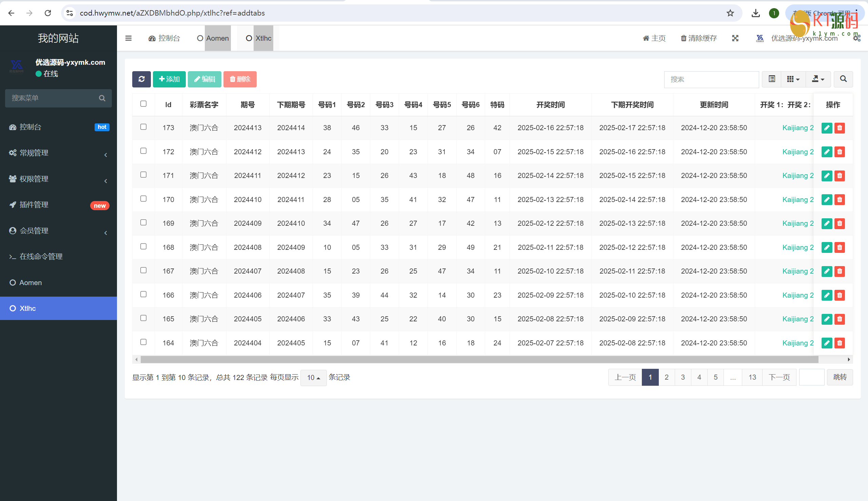The height and width of the screenshot is (501, 868).
Task: Click the refresh table icon button
Action: point(141,79)
